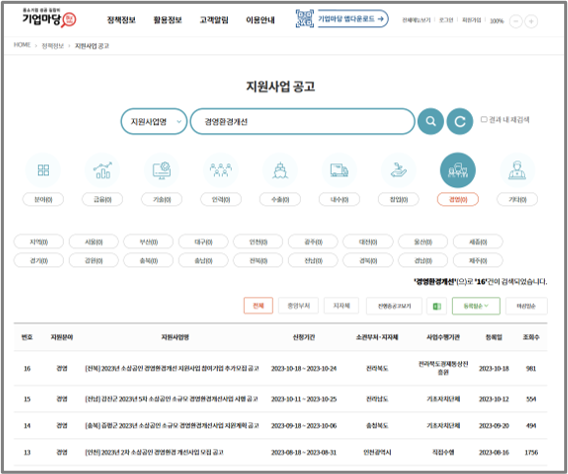The height and width of the screenshot is (474, 568).
Task: Filter by 서울 region
Action: 93,242
